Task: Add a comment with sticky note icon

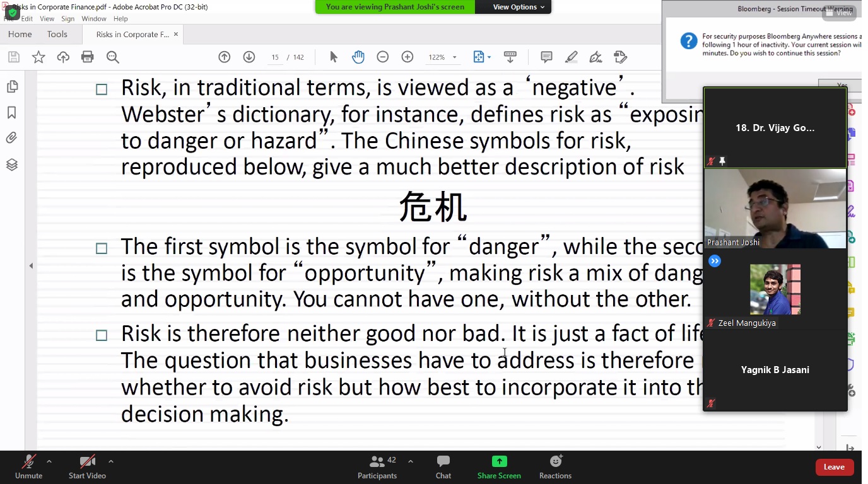Action: tap(546, 57)
